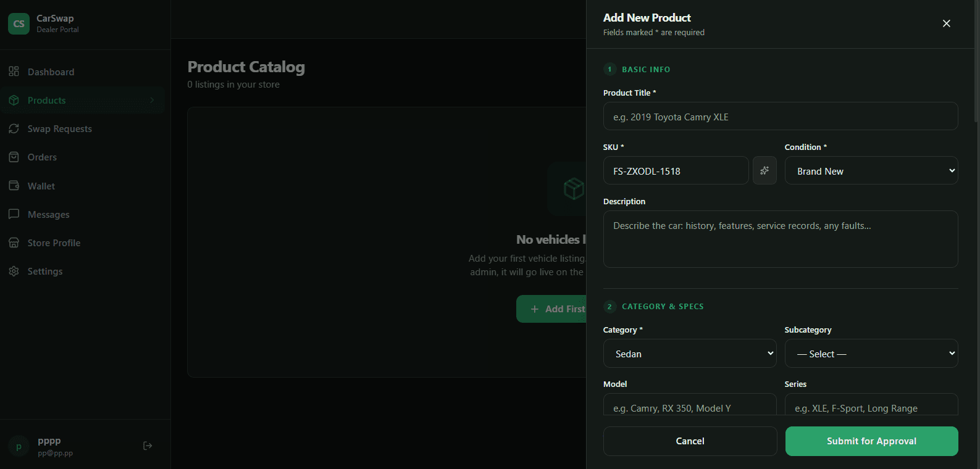
Task: Close the Add New Product panel
Action: tap(946, 23)
